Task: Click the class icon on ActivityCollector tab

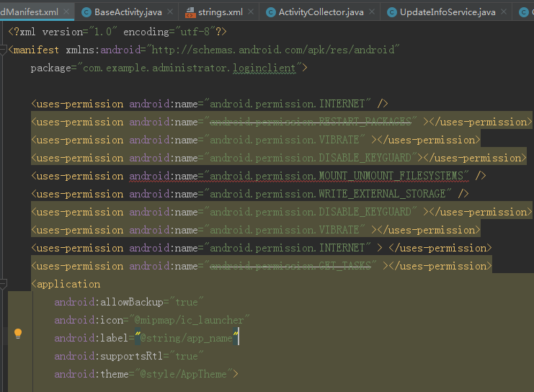Action: click(x=271, y=12)
